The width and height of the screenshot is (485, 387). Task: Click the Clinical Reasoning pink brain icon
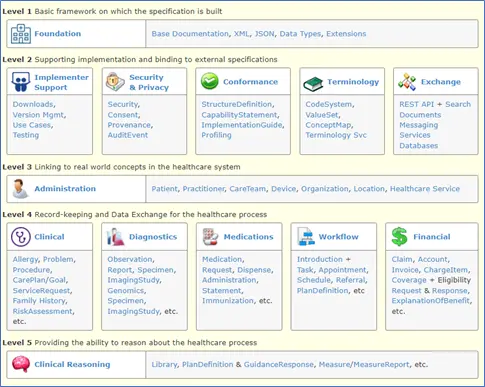(21, 364)
